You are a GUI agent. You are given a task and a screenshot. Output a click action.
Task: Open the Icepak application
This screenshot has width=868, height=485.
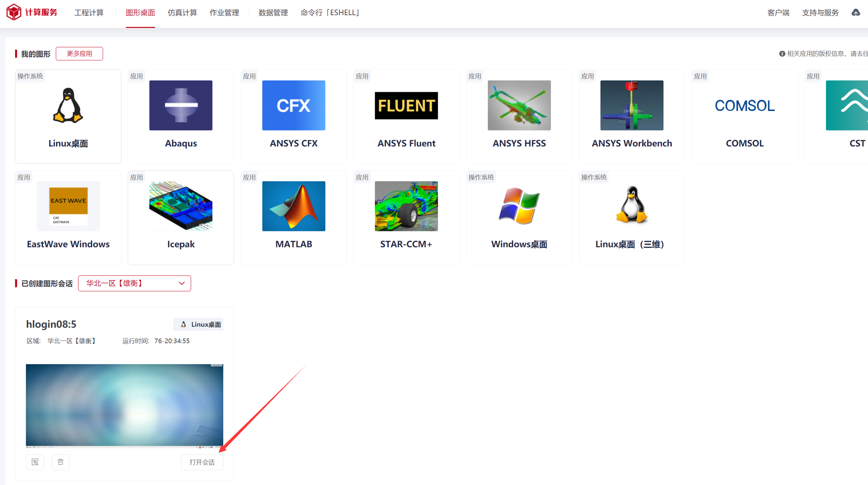click(181, 217)
